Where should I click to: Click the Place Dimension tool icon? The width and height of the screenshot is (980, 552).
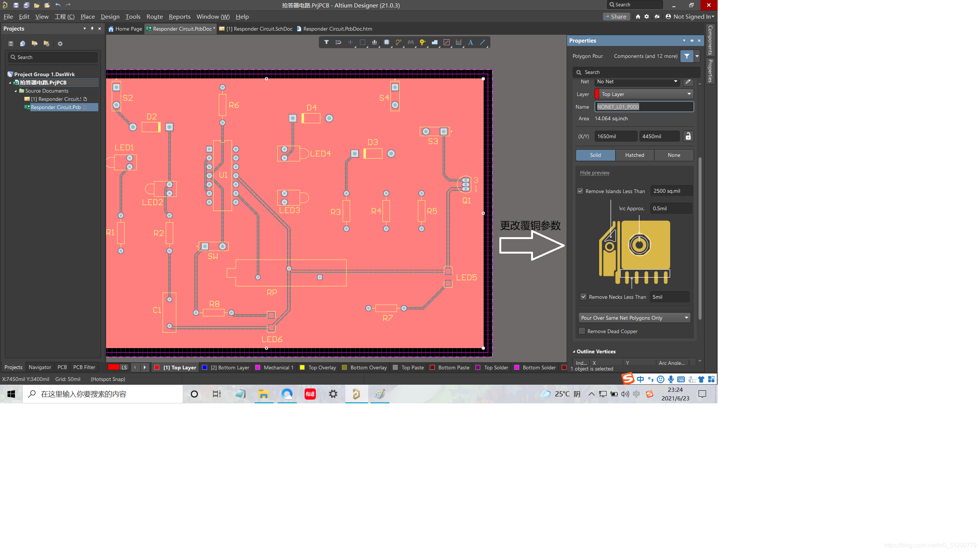tap(459, 42)
